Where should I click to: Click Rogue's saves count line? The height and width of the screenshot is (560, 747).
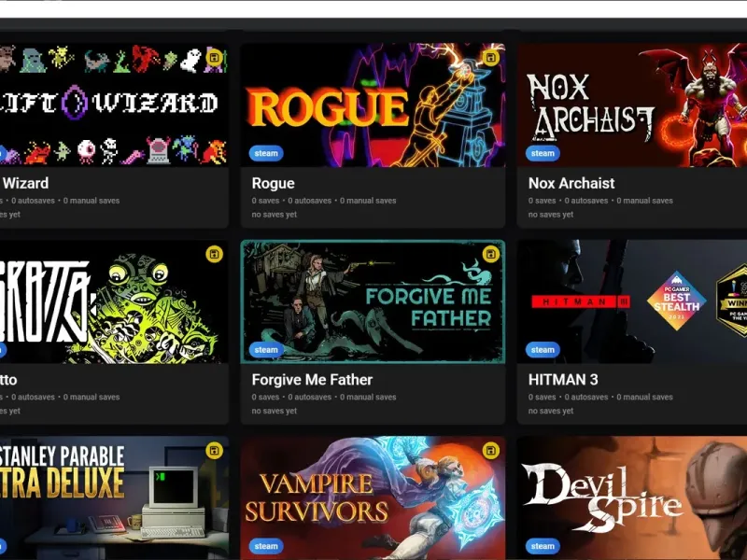[x=324, y=201]
